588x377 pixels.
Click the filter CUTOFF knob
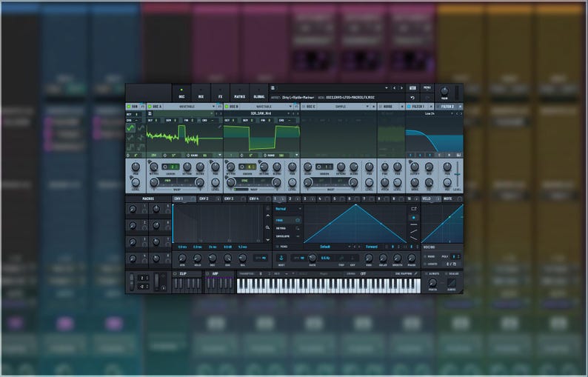415,167
